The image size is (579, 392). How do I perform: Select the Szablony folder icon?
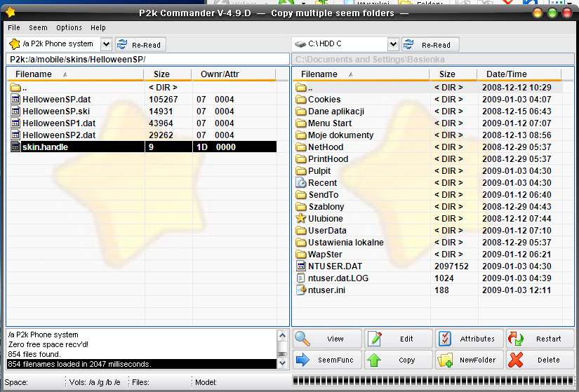[x=301, y=207]
